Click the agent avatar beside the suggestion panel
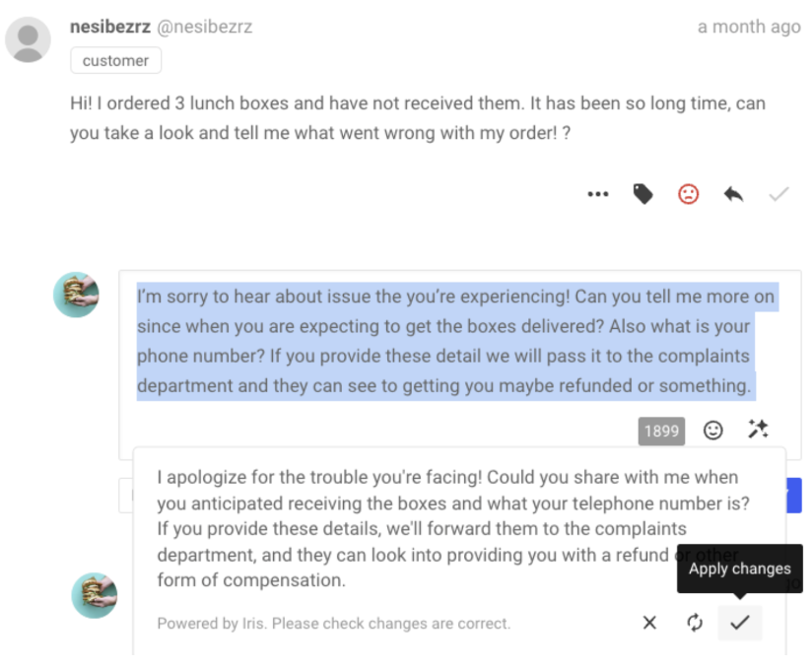 [95, 595]
